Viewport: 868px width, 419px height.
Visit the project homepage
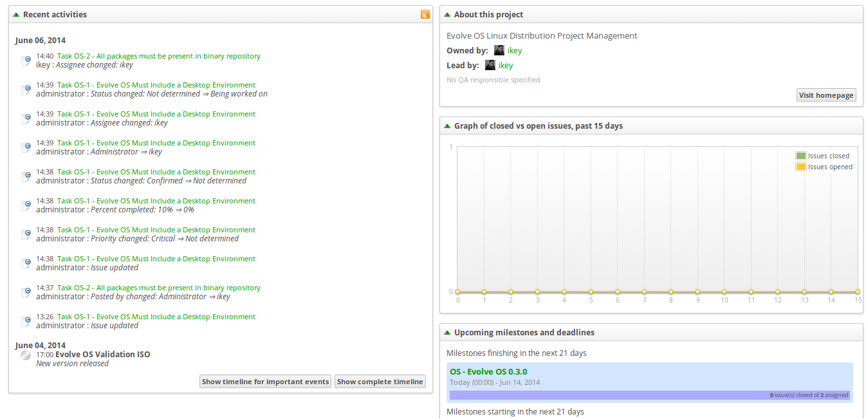826,95
